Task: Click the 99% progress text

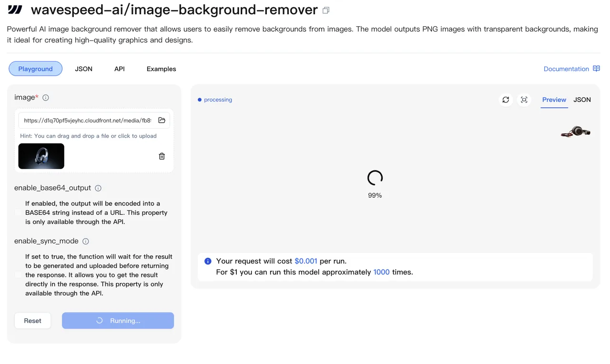Action: point(375,195)
